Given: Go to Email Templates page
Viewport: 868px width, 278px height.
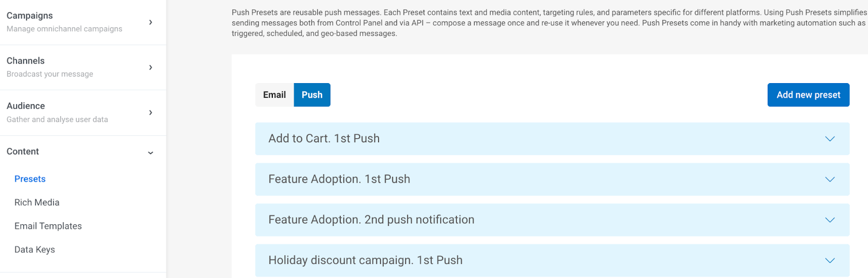Looking at the screenshot, I should pos(48,226).
